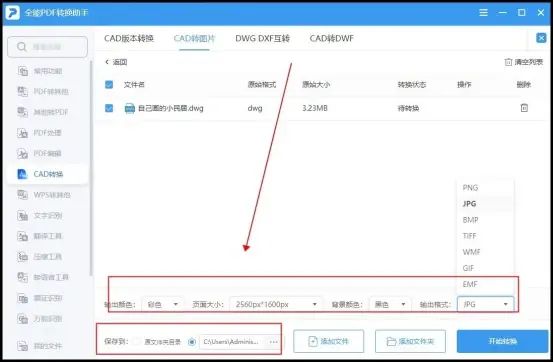This screenshot has width=554, height=363.
Task: Open the 背景颜色 dropdown showing 黑色
Action: coord(390,304)
